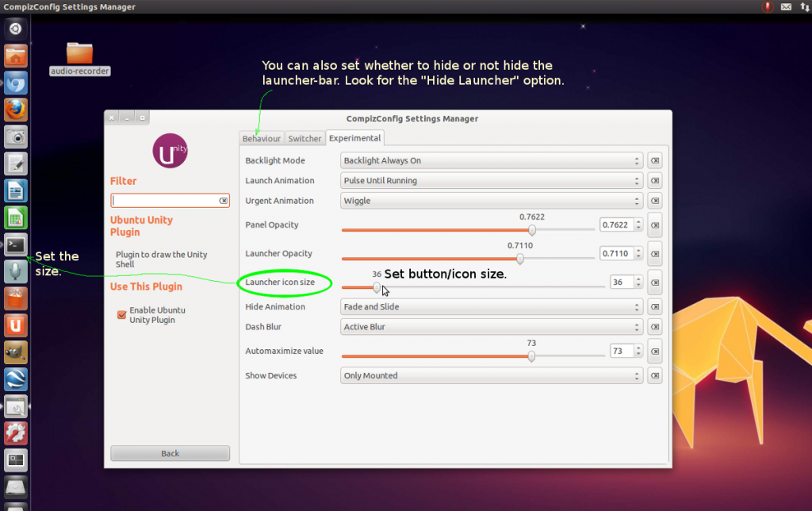Reset Launch Animation to its default
This screenshot has width=812, height=511.
[655, 181]
